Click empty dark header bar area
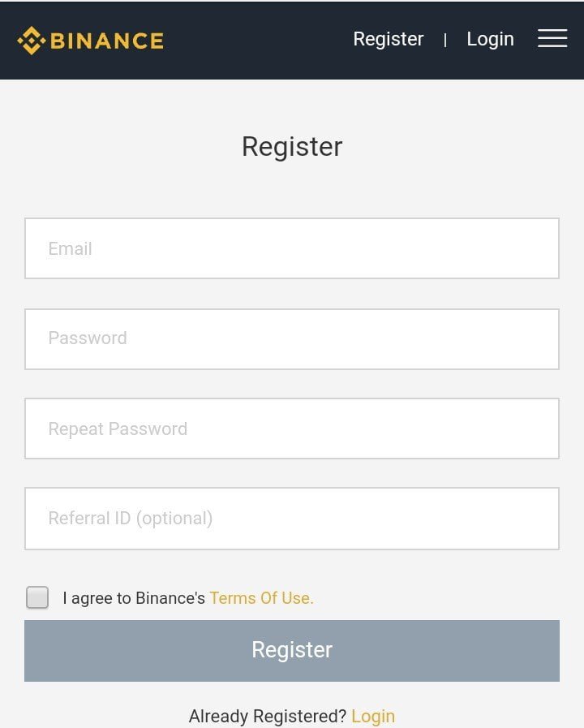The height and width of the screenshot is (728, 584). click(x=260, y=40)
